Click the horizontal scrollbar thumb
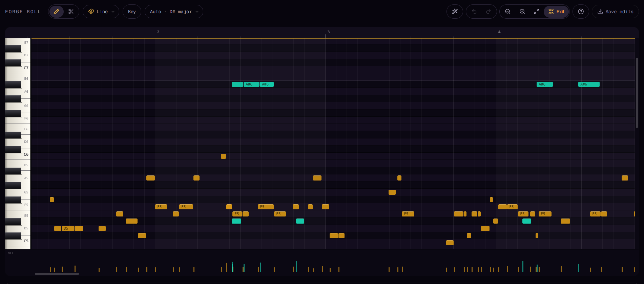The width and height of the screenshot is (644, 284). click(x=57, y=274)
